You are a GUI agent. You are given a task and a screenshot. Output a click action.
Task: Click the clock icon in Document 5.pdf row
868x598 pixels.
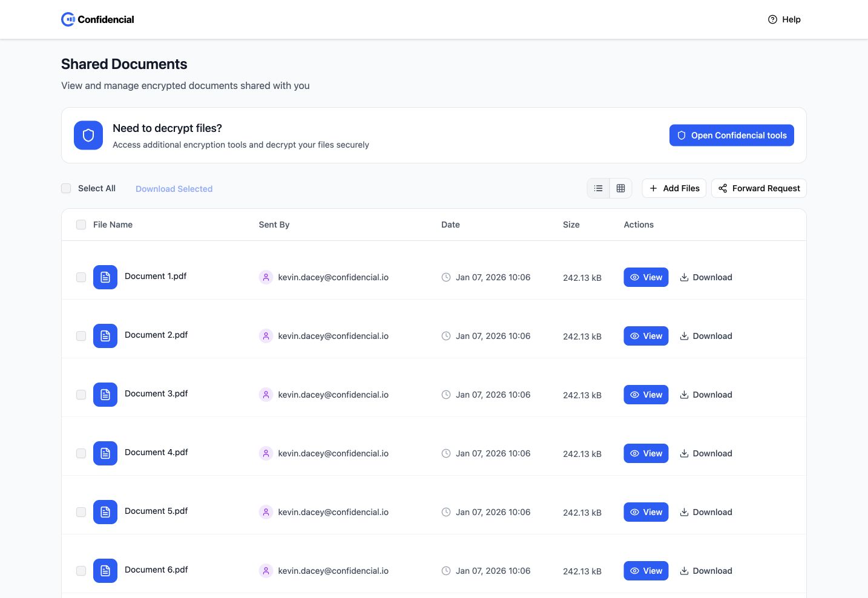click(446, 512)
